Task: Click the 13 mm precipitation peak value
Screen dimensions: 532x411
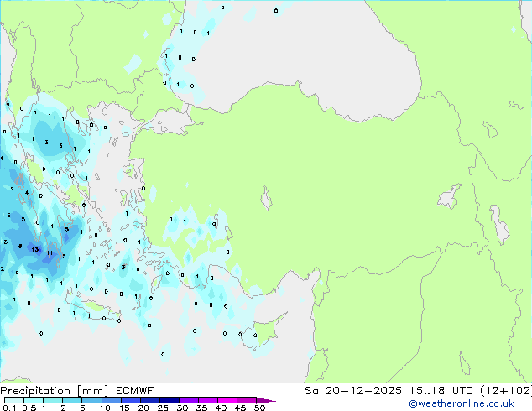Action: pos(34,249)
